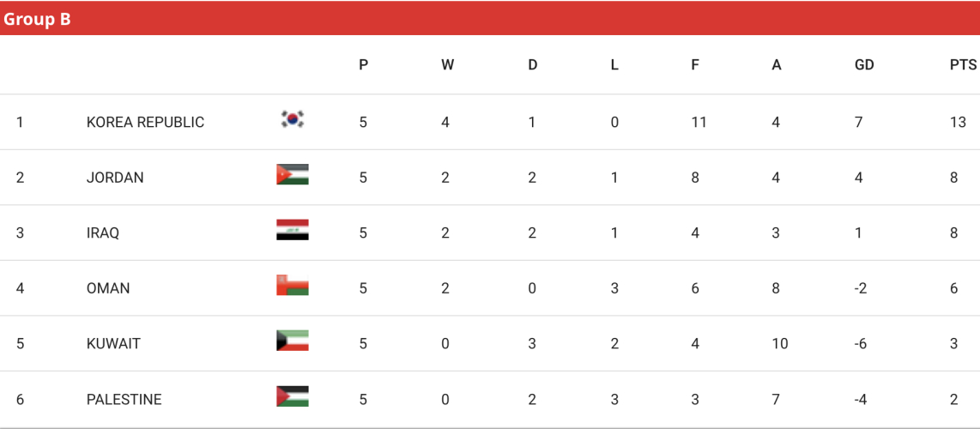Select the OMAN team name
The image size is (980, 429).
click(108, 288)
